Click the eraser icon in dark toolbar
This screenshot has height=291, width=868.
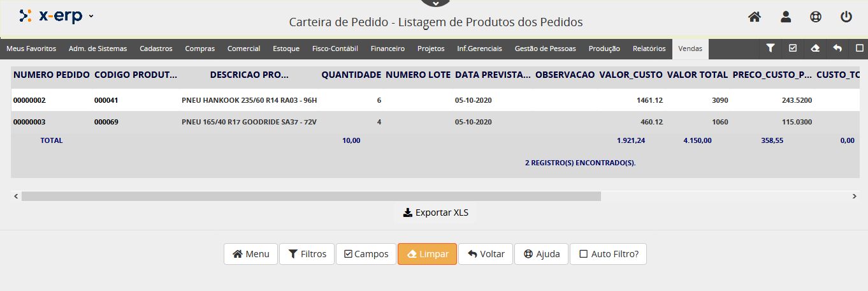(x=814, y=48)
